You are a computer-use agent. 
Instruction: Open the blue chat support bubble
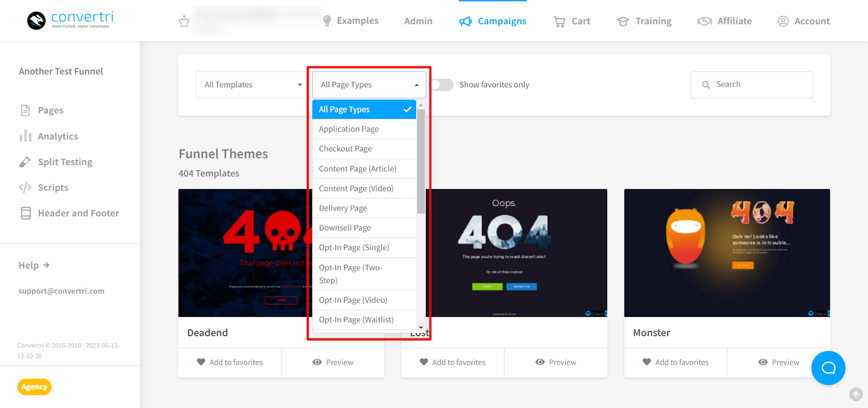point(828,368)
